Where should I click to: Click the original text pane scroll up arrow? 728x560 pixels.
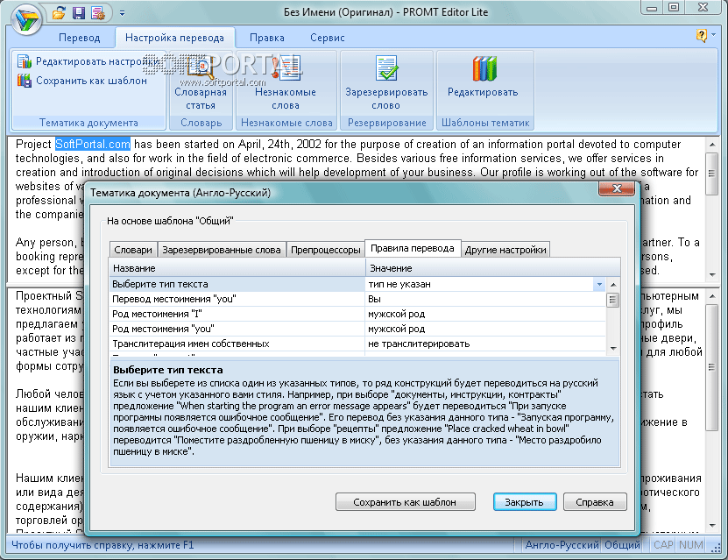coord(711,145)
